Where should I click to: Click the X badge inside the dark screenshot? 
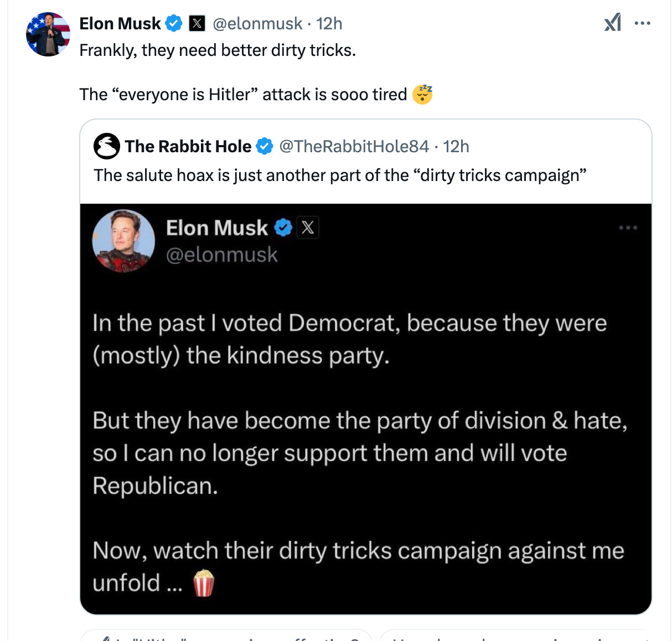click(308, 228)
